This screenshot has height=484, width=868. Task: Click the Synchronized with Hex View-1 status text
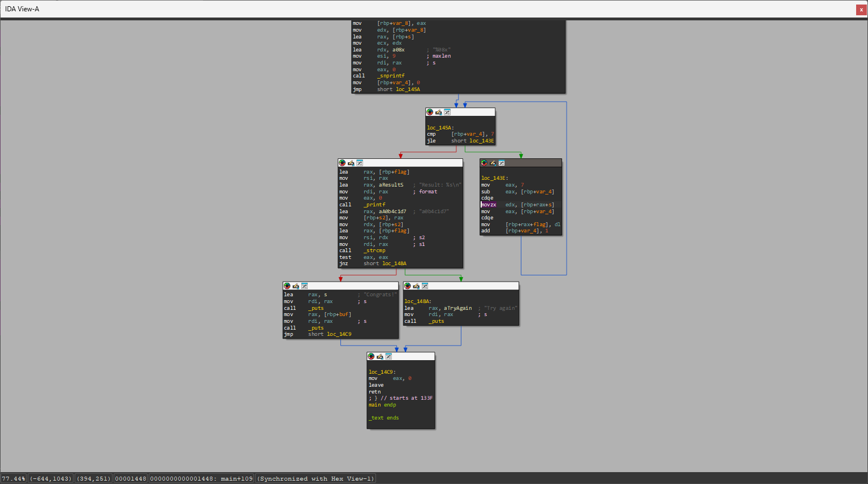coord(316,478)
